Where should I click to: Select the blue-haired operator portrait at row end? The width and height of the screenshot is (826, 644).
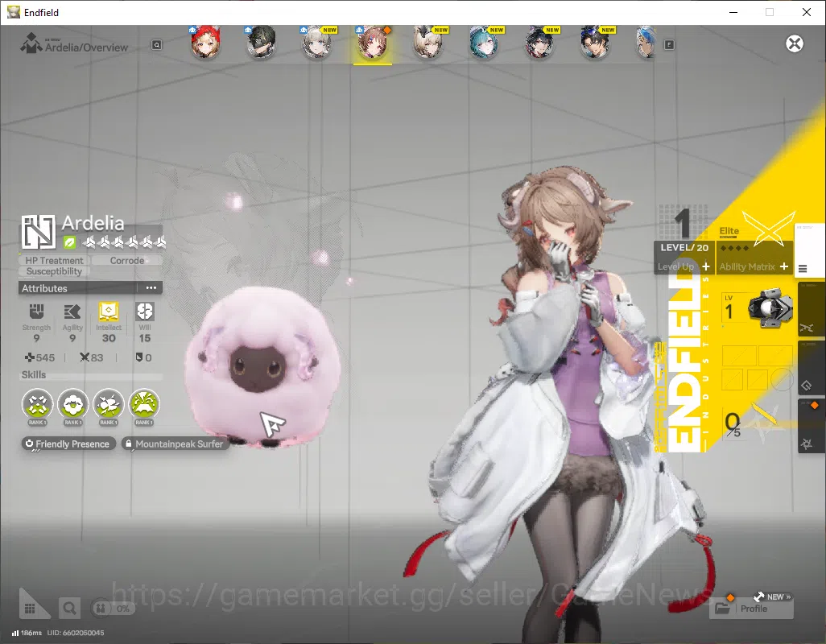point(646,43)
